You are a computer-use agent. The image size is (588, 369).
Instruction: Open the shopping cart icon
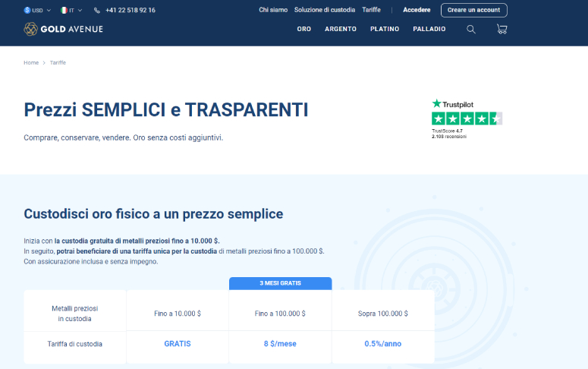502,29
